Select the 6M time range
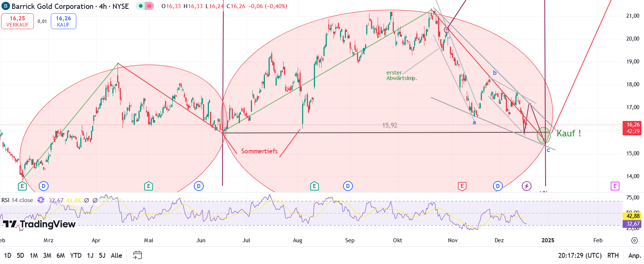Screen dimensions: 644x264 (x=61, y=255)
